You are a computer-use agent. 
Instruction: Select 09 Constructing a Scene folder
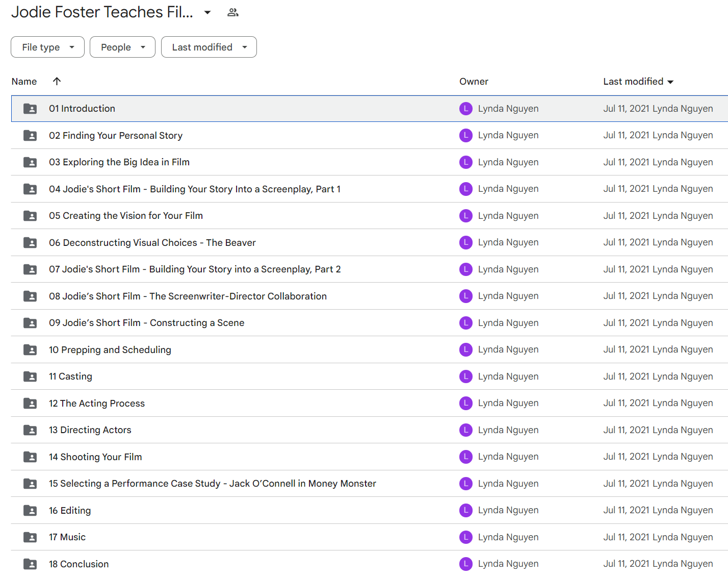point(147,323)
